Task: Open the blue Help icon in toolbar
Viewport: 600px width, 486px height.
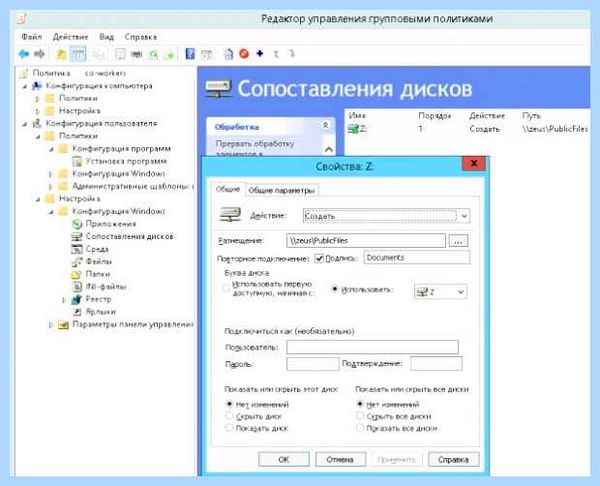Action: pos(190,54)
